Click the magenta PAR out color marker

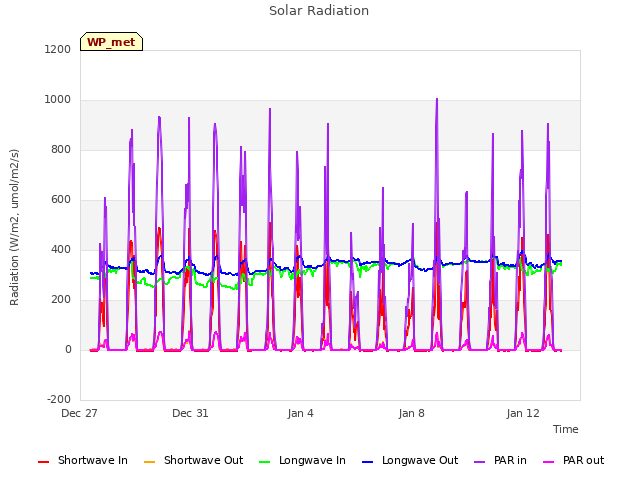click(x=549, y=462)
